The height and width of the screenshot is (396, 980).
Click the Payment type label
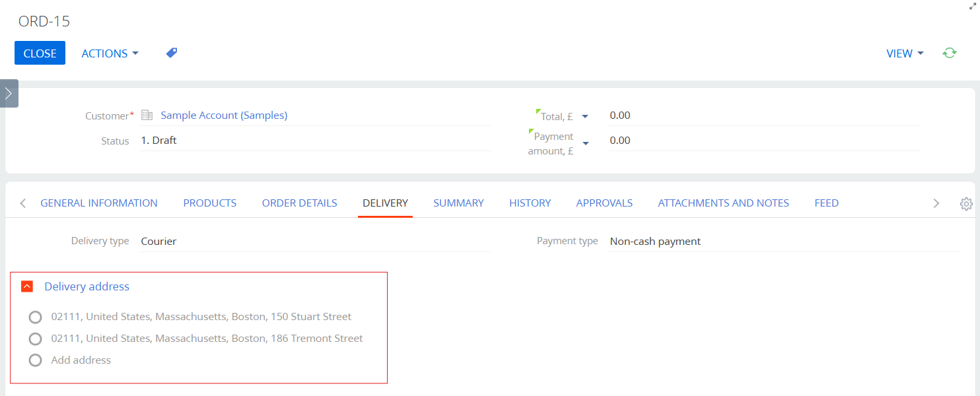567,242
